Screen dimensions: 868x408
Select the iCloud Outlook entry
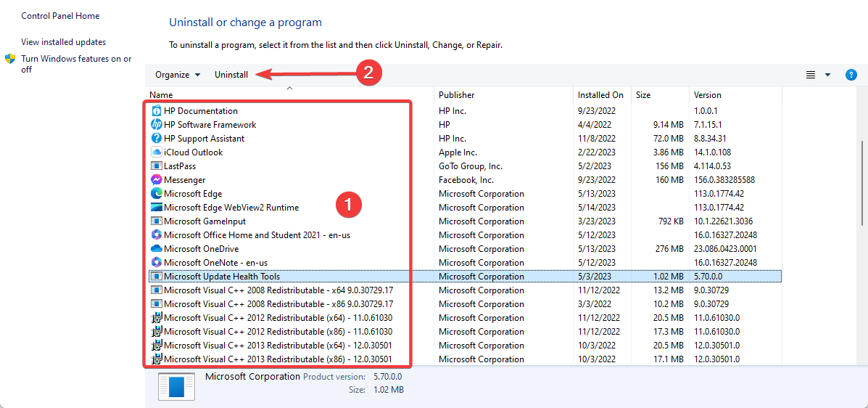tap(464, 152)
